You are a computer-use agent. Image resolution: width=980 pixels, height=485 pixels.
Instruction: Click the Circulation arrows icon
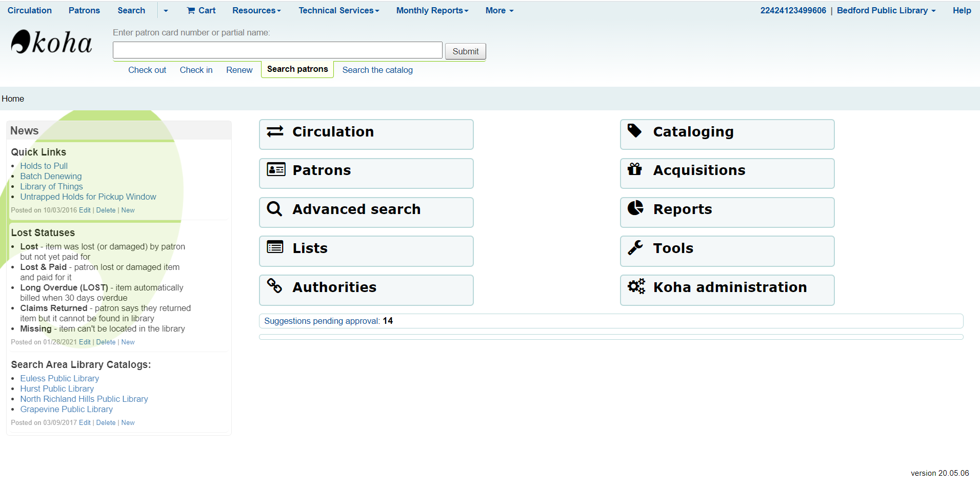275,131
